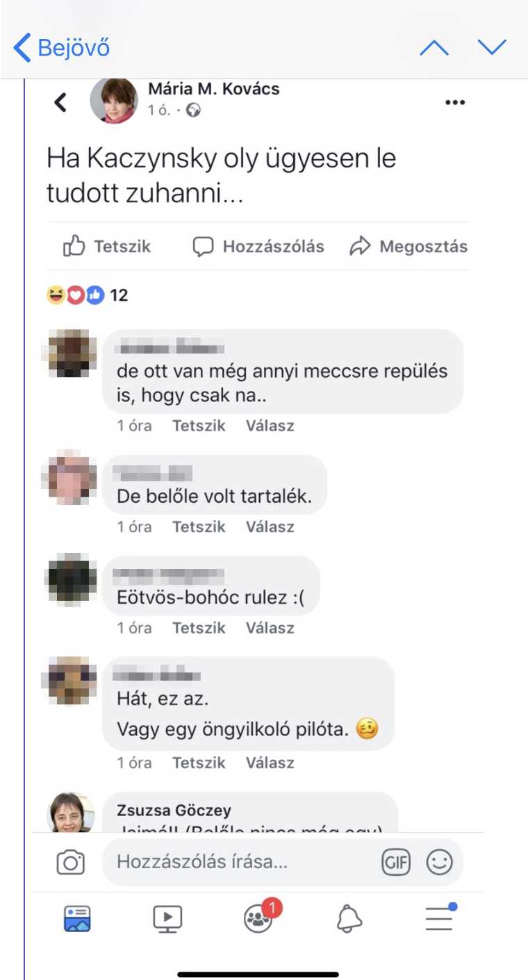Open camera icon to attach photo
Screen dimensions: 528x980
[70, 863]
